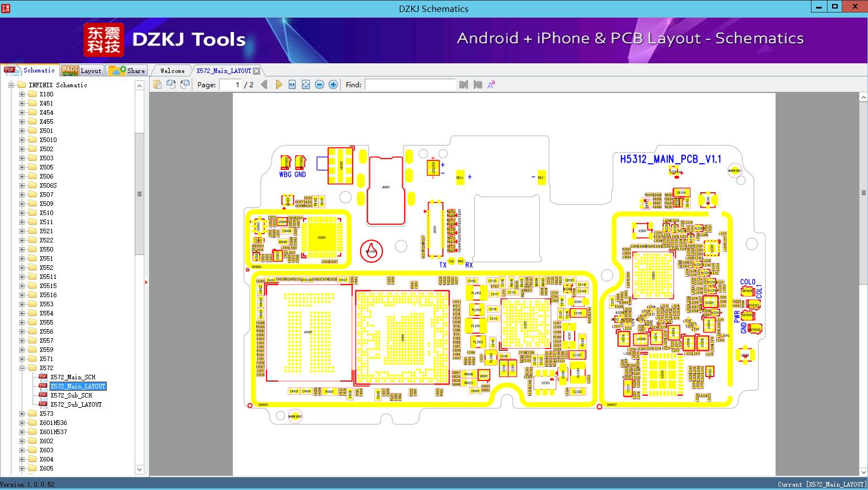The width and height of the screenshot is (868, 490).
Task: Click PDF icon beside X572_Sub_LAYOUT
Action: click(x=43, y=404)
